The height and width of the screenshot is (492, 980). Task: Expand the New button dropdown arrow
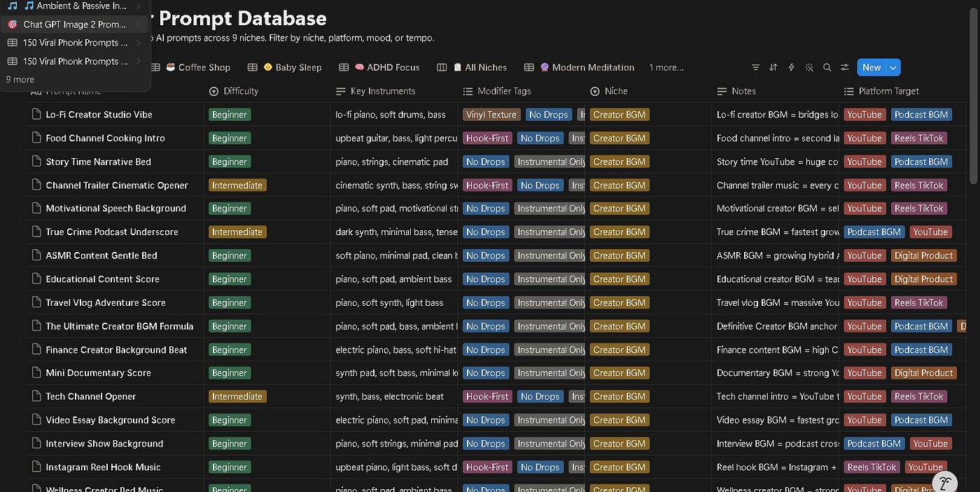pyautogui.click(x=893, y=67)
